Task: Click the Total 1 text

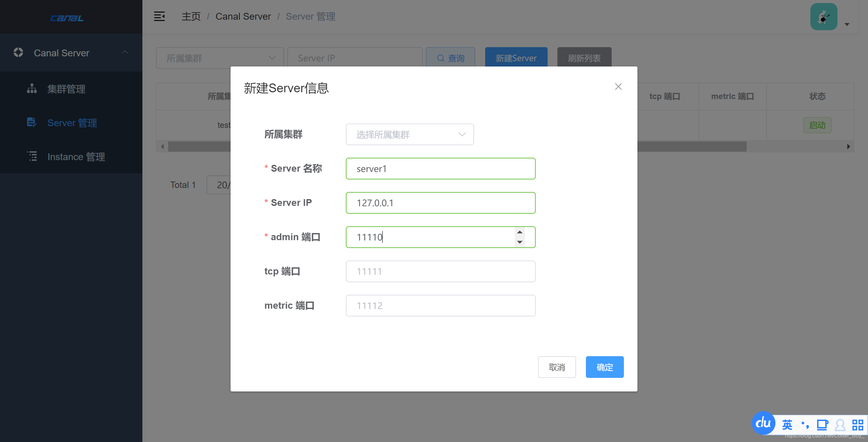Action: [183, 185]
